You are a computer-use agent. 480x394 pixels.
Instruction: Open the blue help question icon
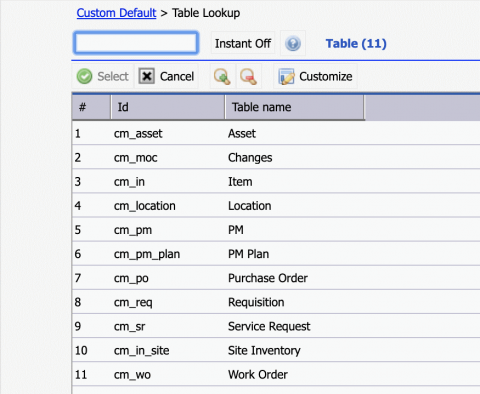pyautogui.click(x=293, y=43)
